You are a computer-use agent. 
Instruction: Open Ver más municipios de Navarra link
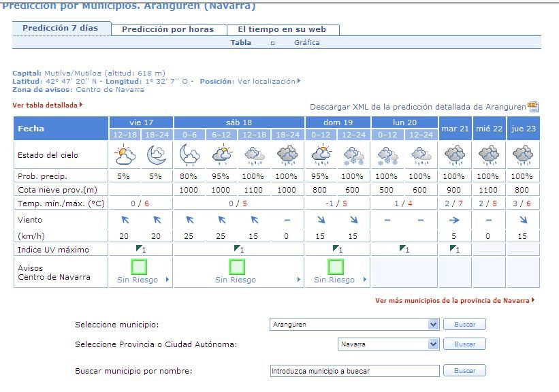pos(455,300)
